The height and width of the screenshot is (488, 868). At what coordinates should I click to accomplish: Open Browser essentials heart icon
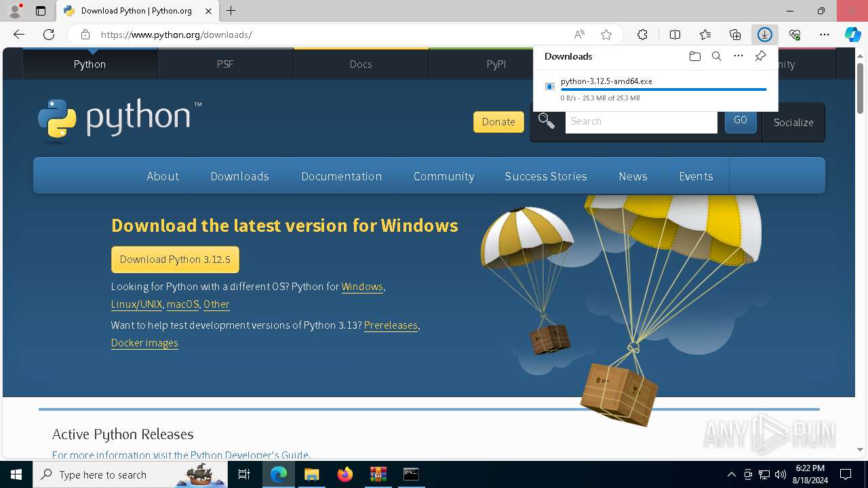795,35
